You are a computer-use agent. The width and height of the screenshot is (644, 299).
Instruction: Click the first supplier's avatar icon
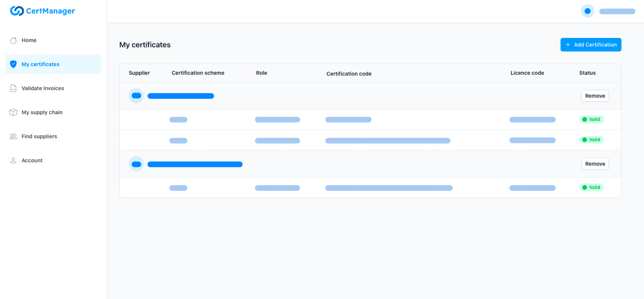point(136,96)
